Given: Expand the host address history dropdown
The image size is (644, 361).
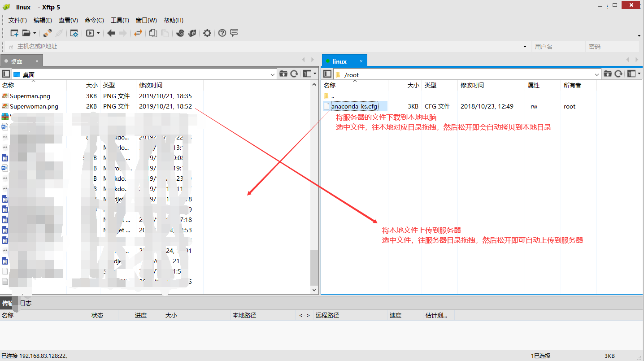Looking at the screenshot, I should (x=525, y=47).
